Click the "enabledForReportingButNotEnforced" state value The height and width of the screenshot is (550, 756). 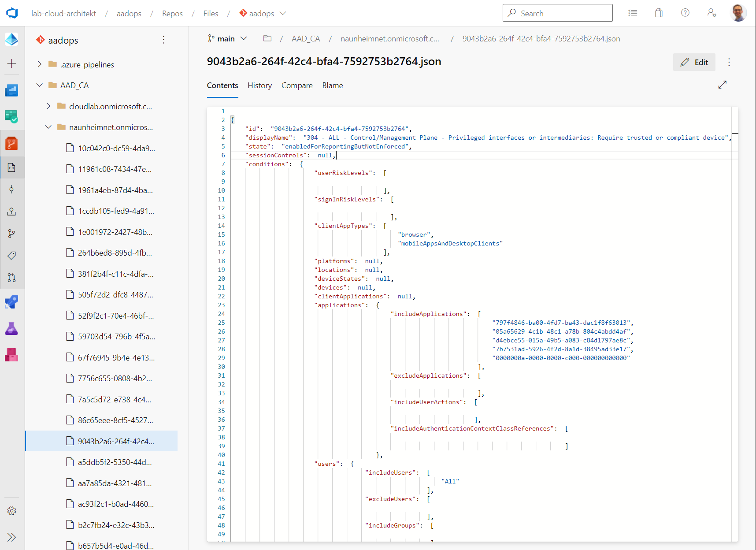[x=345, y=146]
